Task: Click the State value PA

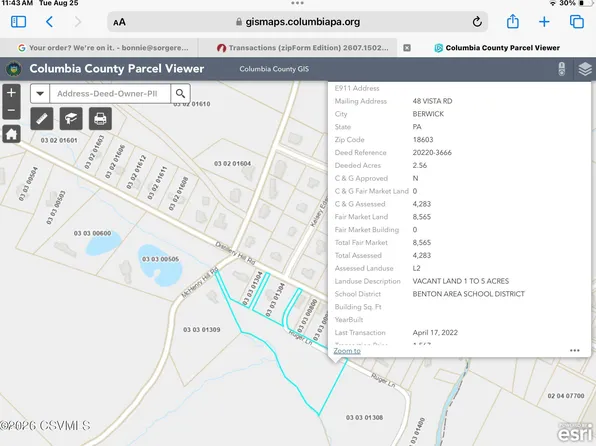Action: (417, 127)
